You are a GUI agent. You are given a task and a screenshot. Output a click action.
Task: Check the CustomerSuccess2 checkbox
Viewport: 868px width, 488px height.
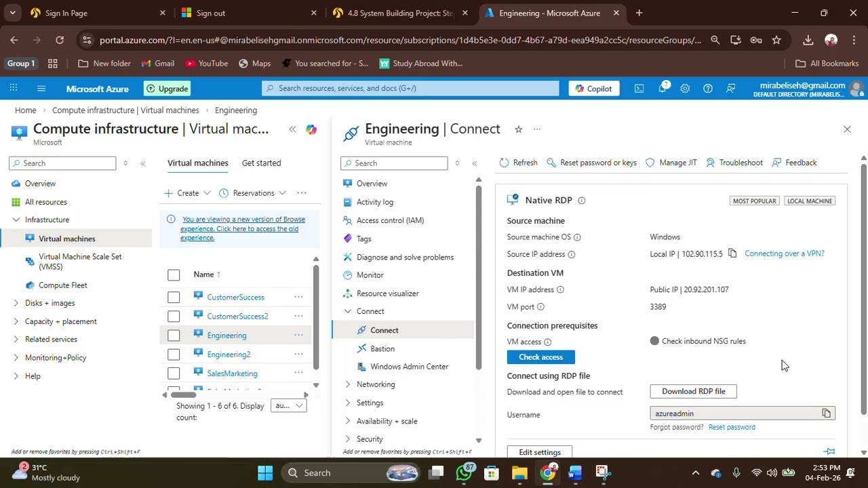click(x=174, y=317)
